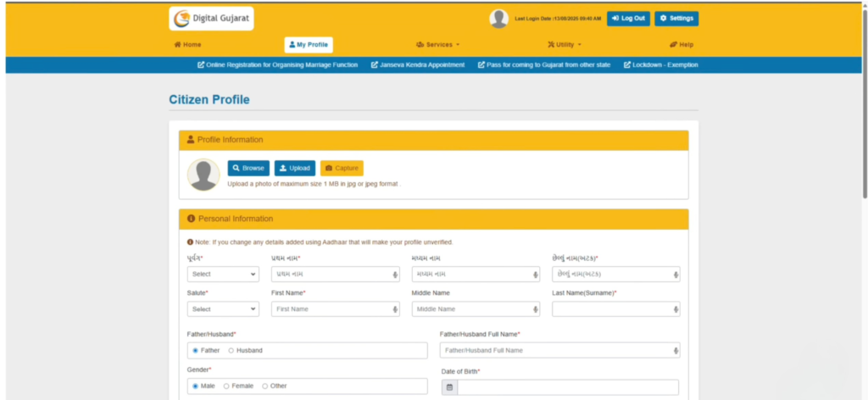Image resolution: width=868 pixels, height=400 pixels.
Task: Open the Janseva Kendra Appointment link
Action: click(418, 64)
